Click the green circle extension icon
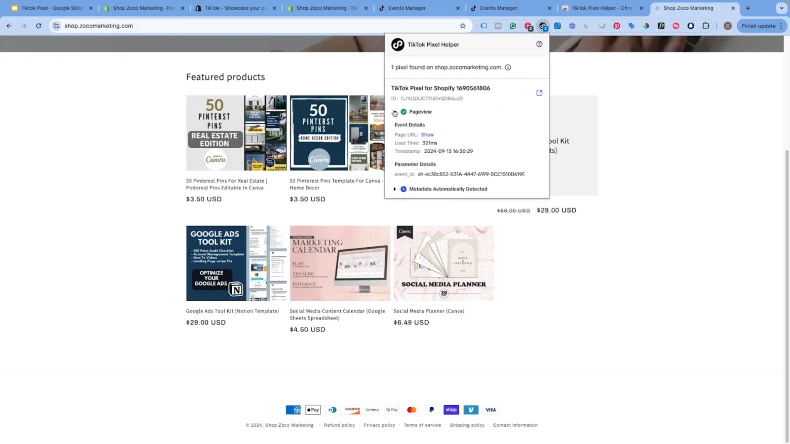790x444 pixels. [x=513, y=26]
